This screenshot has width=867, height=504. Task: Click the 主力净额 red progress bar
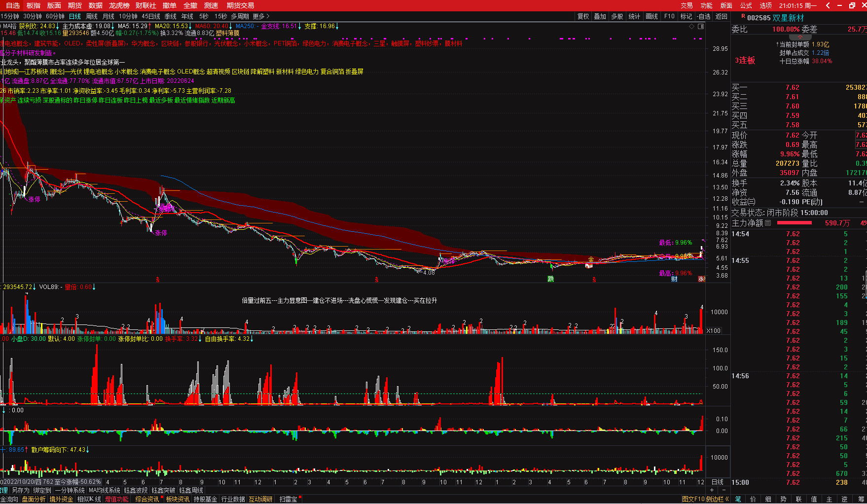(794, 223)
